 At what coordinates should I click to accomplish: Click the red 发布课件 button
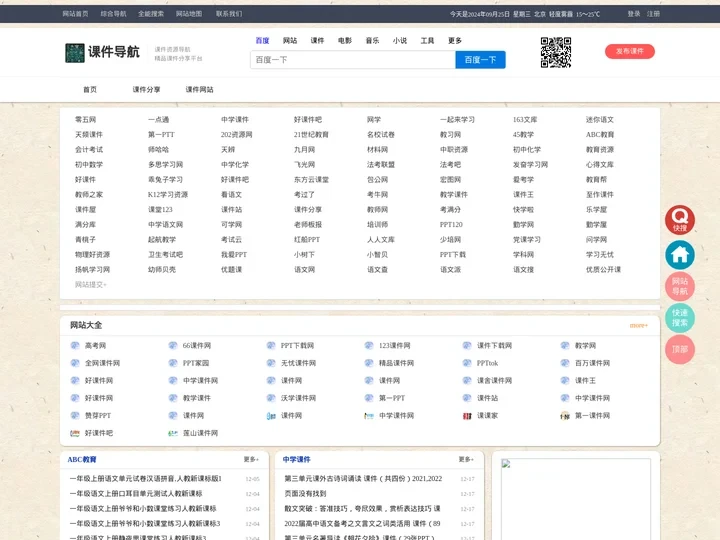click(630, 51)
